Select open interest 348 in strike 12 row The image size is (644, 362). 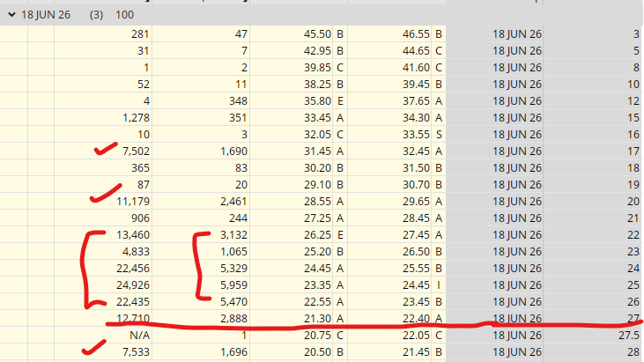[x=238, y=101]
